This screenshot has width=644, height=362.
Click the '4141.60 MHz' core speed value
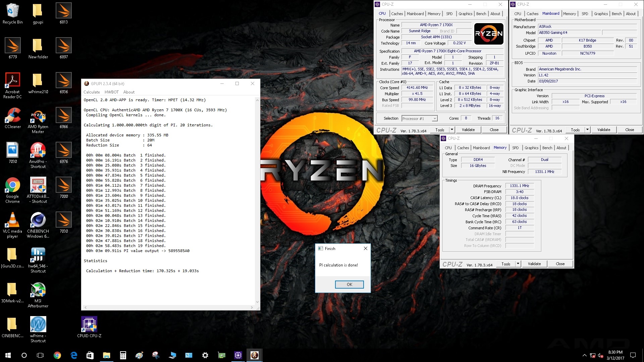pos(417,87)
